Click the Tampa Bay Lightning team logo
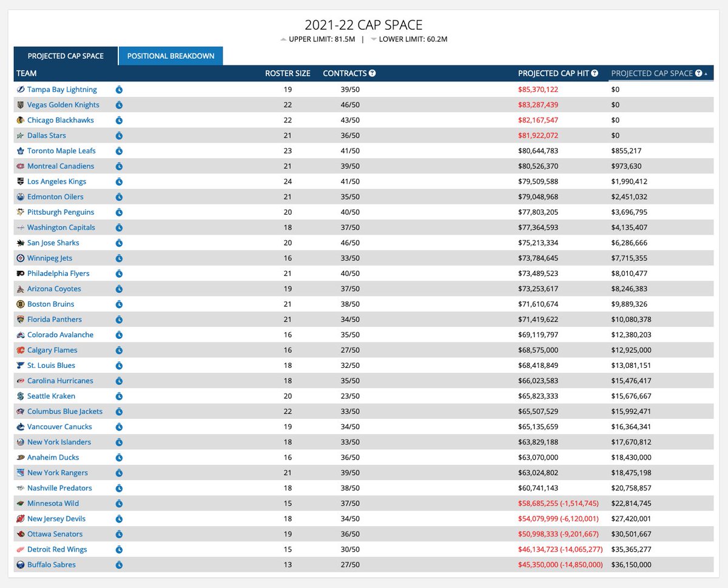 [x=20, y=90]
